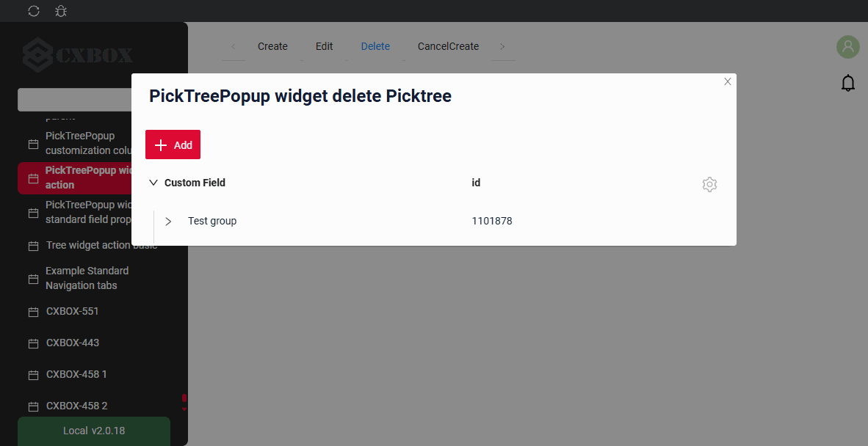Image resolution: width=868 pixels, height=446 pixels.
Task: Switch to the Create tab
Action: click(x=272, y=46)
